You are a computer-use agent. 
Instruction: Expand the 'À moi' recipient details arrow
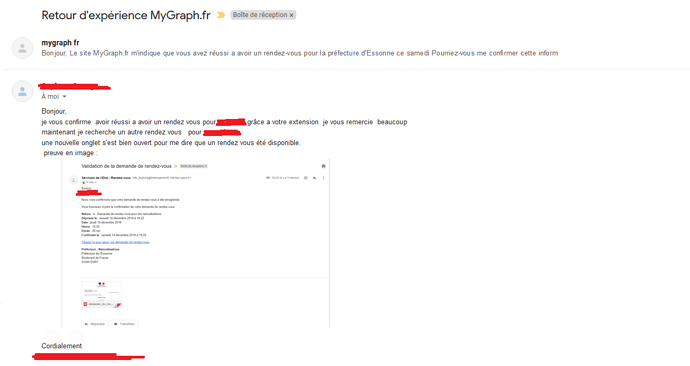(x=64, y=96)
